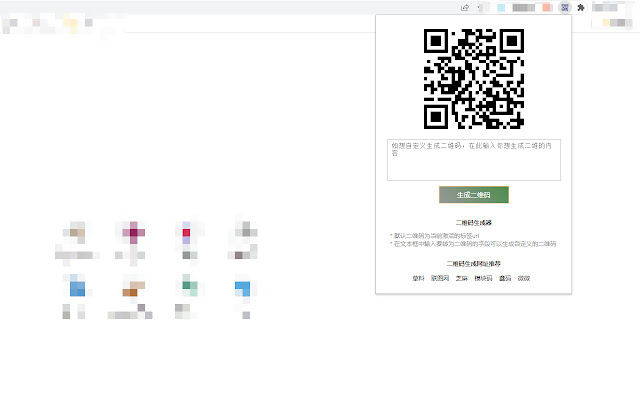Screen dimensions: 640x400
Task: Open the 芝麻 recommended site link
Action: point(462,278)
